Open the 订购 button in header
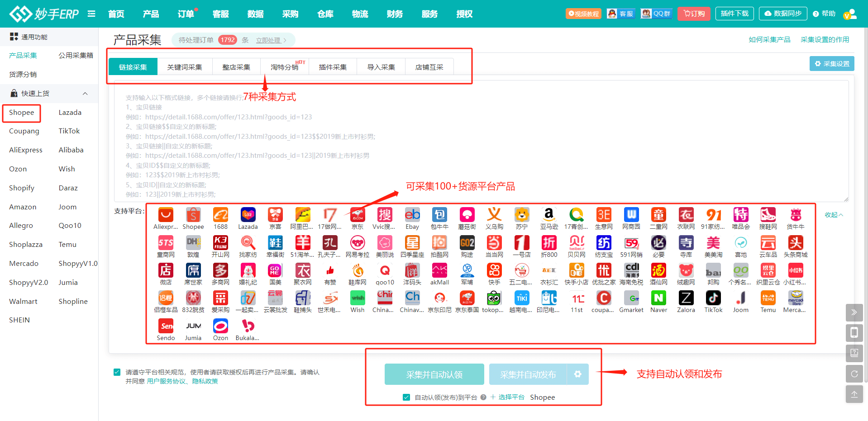Screen dimensions: 868x421 [694, 14]
